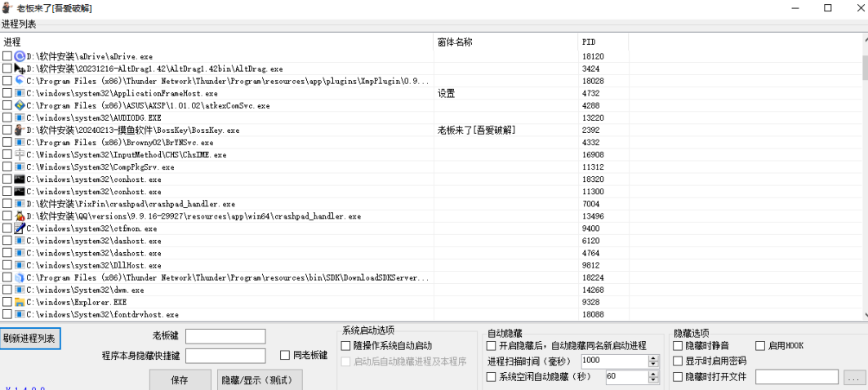This screenshot has width=868, height=390.
Task: Click the dashost.exe icon with PID 6120
Action: 20,241
